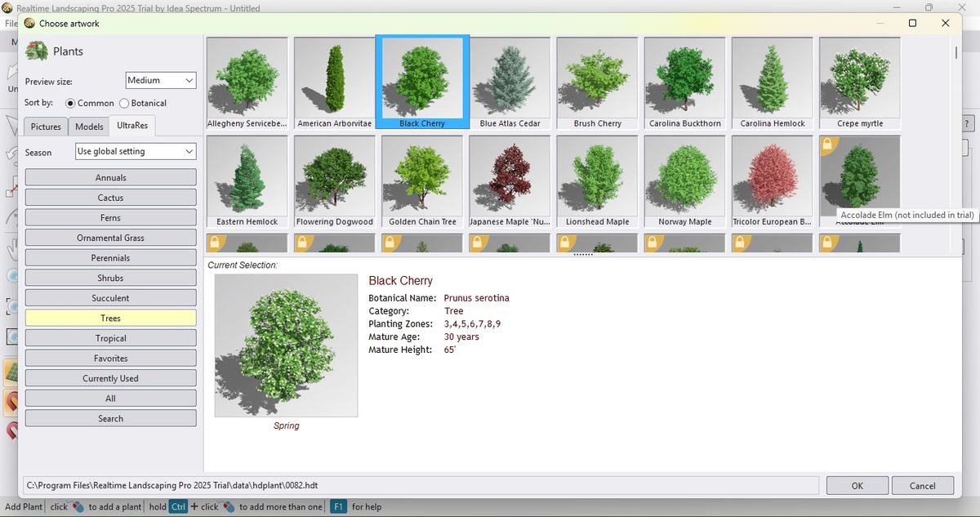Click the padlock icon on the Accolade Elm thumbnail

(x=828, y=144)
